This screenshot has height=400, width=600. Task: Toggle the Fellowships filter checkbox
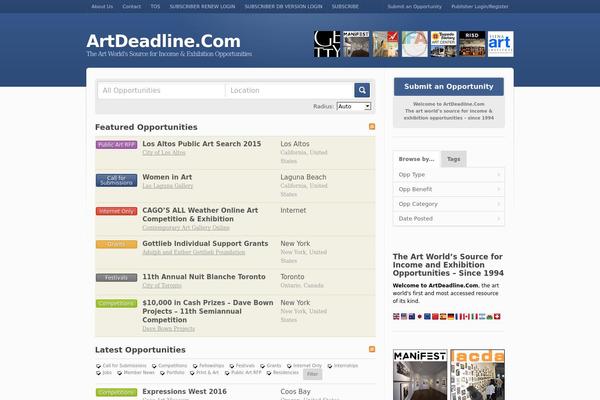tap(195, 366)
